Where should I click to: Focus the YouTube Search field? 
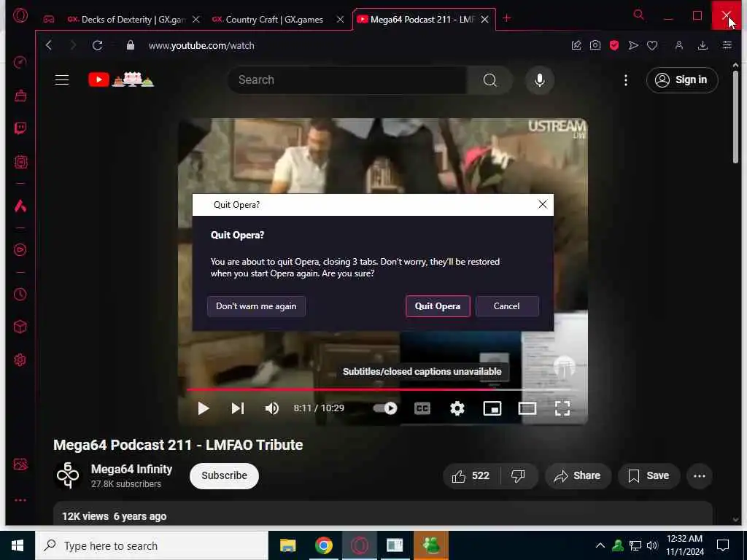pyautogui.click(x=347, y=80)
